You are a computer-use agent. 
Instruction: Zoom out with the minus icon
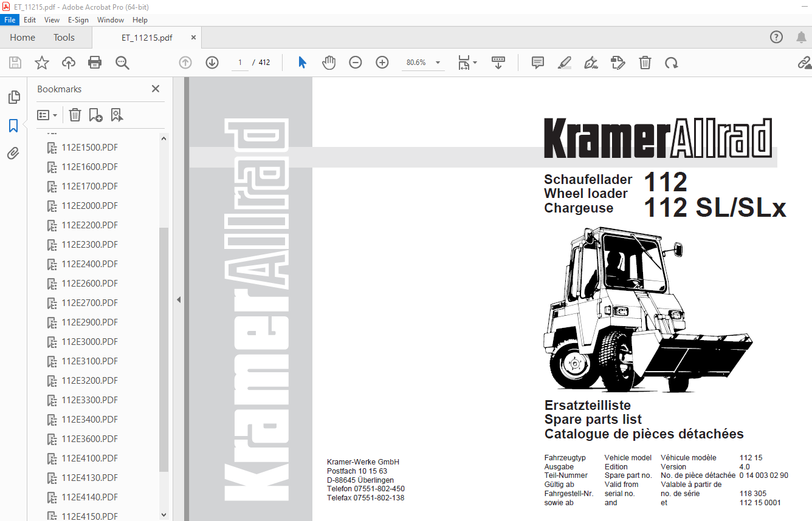(x=356, y=63)
